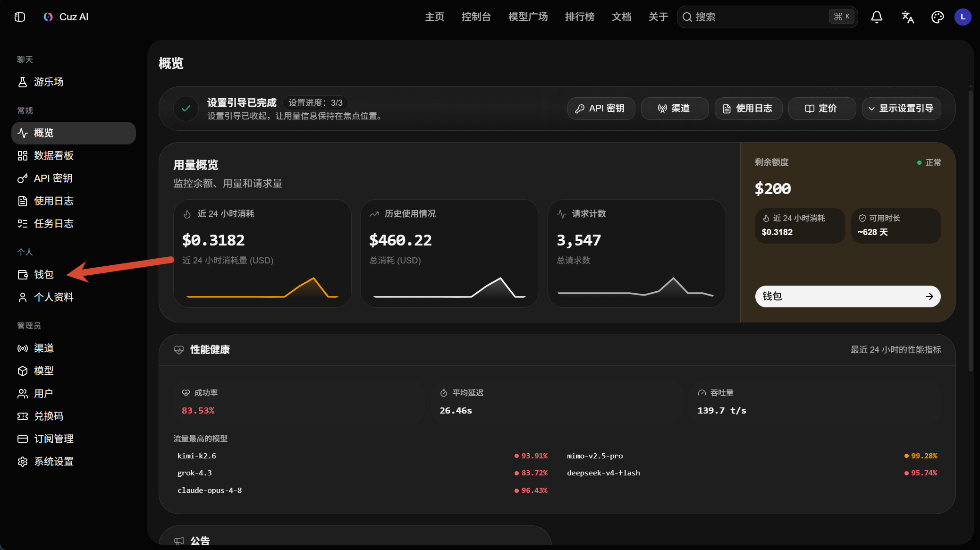Open 订阅管理 in the sidebar
The width and height of the screenshot is (980, 550).
pyautogui.click(x=74, y=439)
